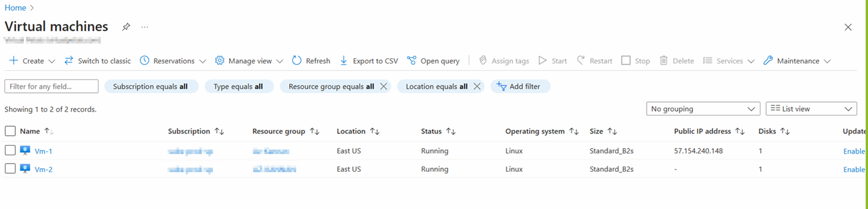Open the Vm-1 link

tap(44, 151)
